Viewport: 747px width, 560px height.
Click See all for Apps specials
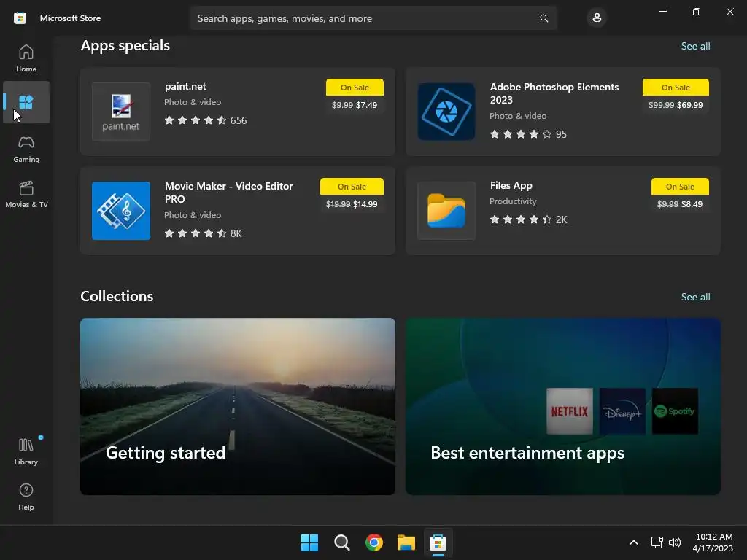[695, 46]
